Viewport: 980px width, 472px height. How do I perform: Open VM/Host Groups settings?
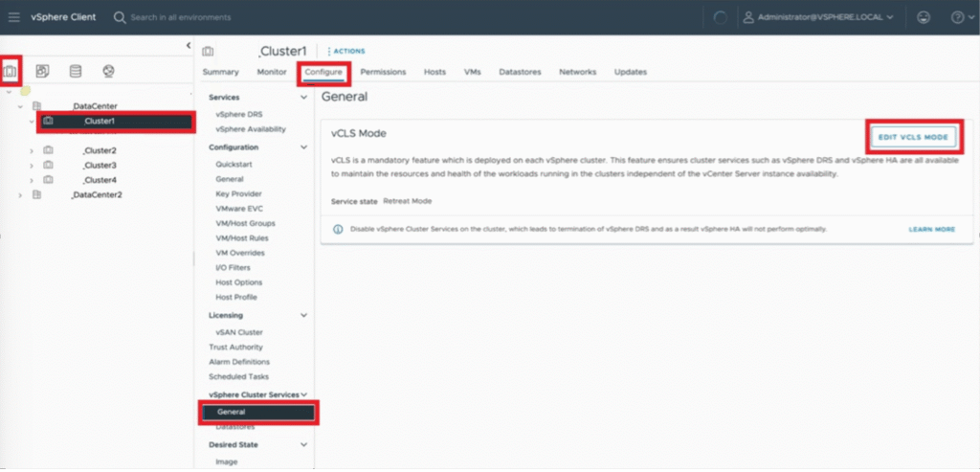click(x=245, y=223)
